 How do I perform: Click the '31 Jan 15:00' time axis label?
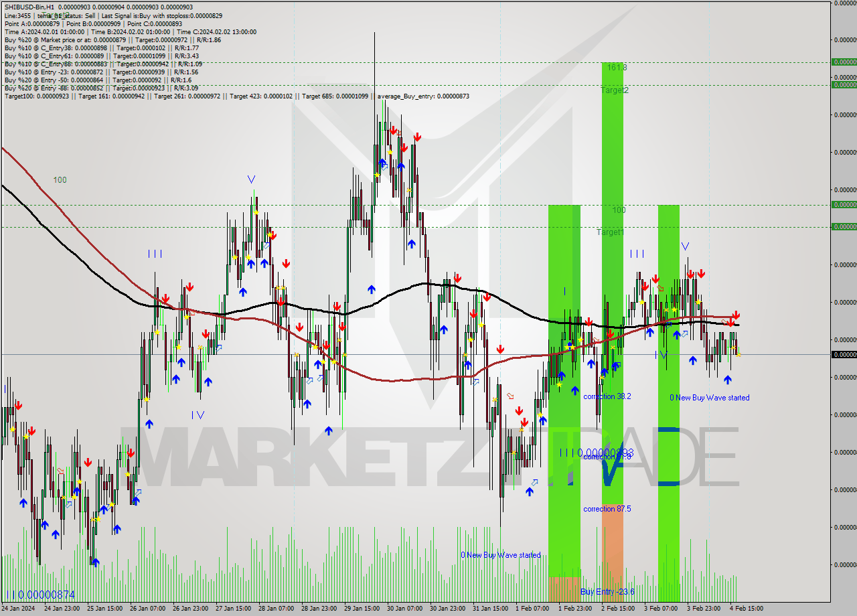[490, 609]
